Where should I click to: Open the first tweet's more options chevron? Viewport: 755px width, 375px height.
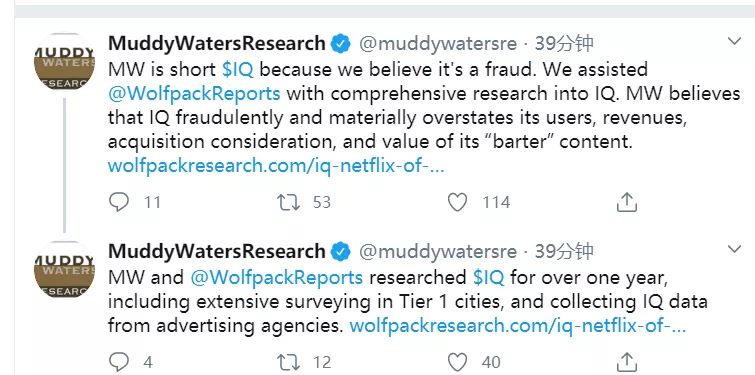point(734,41)
